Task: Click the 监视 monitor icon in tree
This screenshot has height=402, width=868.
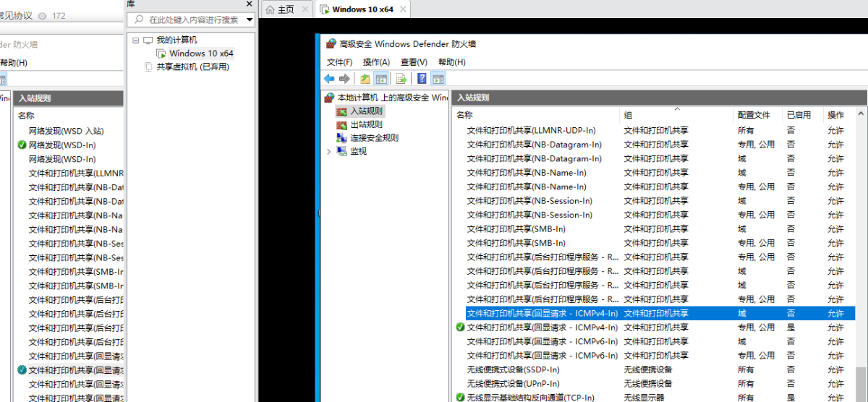Action: pos(341,151)
